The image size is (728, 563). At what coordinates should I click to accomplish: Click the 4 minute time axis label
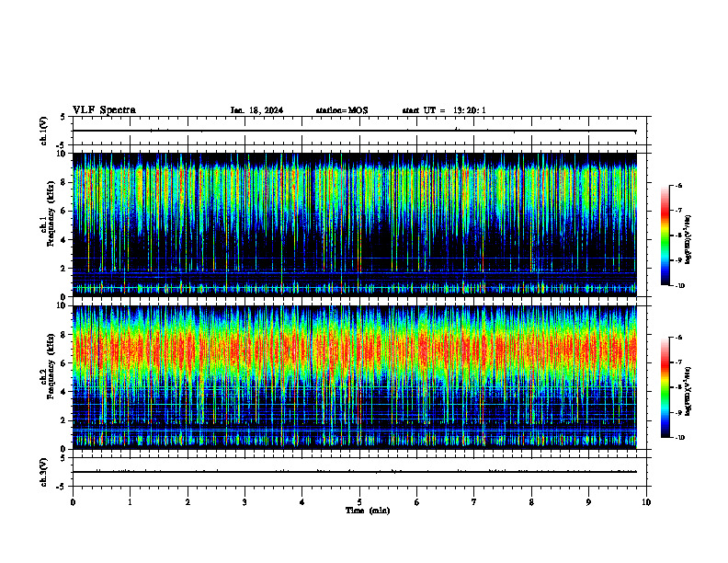pos(302,502)
